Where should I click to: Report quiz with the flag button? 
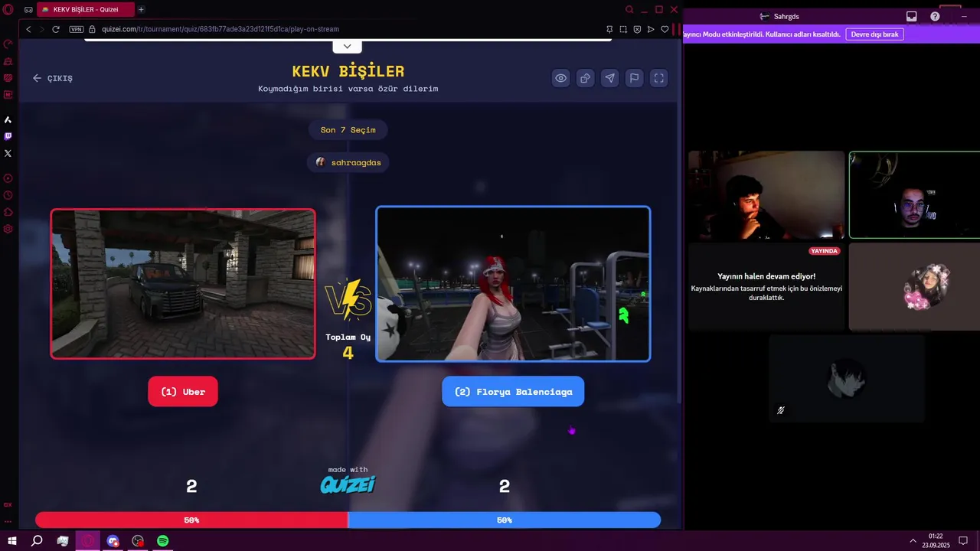(x=635, y=78)
